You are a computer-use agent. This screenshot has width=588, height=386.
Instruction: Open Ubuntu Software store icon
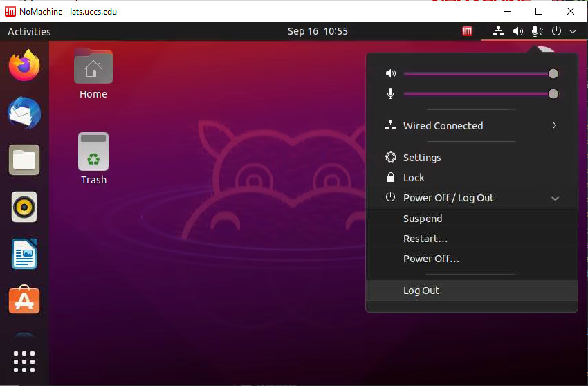pos(24,300)
